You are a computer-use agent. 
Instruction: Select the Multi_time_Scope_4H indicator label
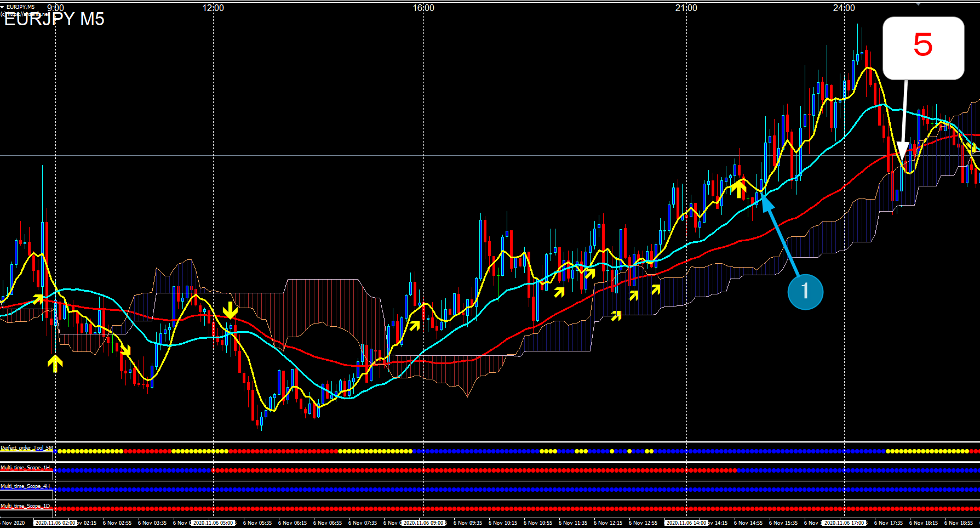pyautogui.click(x=25, y=486)
